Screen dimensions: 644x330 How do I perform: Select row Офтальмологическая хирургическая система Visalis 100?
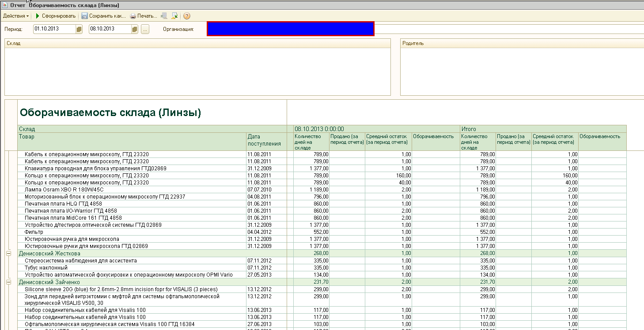click(322, 324)
